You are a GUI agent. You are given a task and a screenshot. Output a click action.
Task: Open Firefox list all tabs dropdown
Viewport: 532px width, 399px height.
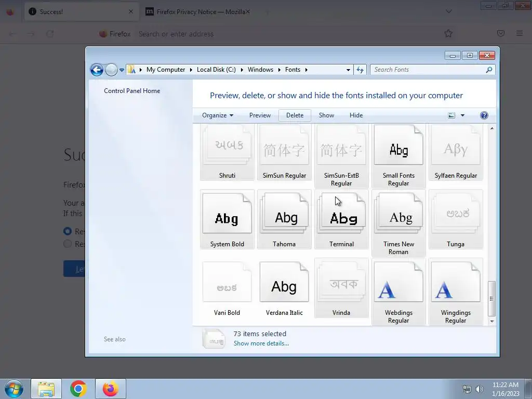click(x=449, y=11)
